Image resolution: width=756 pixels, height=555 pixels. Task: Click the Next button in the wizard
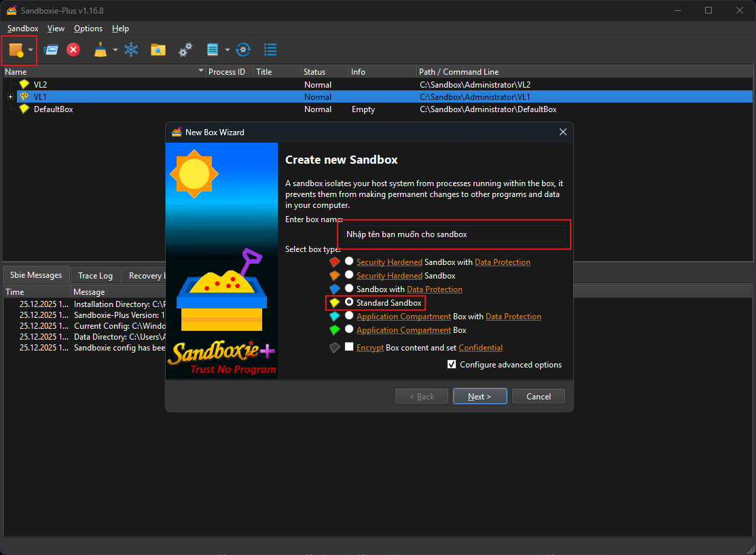479,396
